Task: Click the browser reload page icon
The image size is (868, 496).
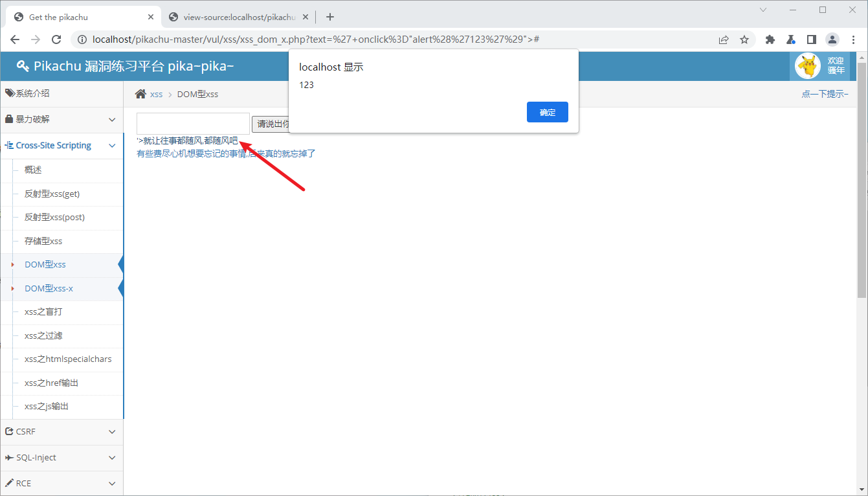Action: pyautogui.click(x=56, y=39)
